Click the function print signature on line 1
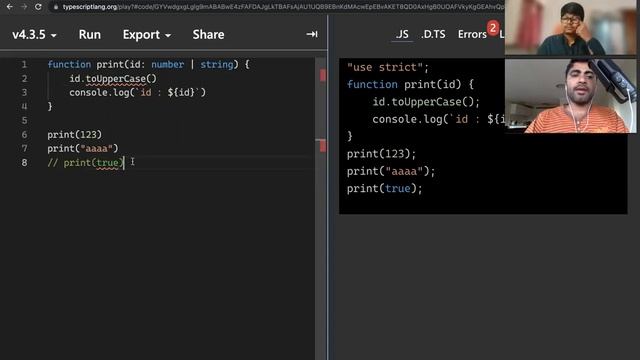Viewport: 640px width, 360px height. pyautogui.click(x=148, y=64)
